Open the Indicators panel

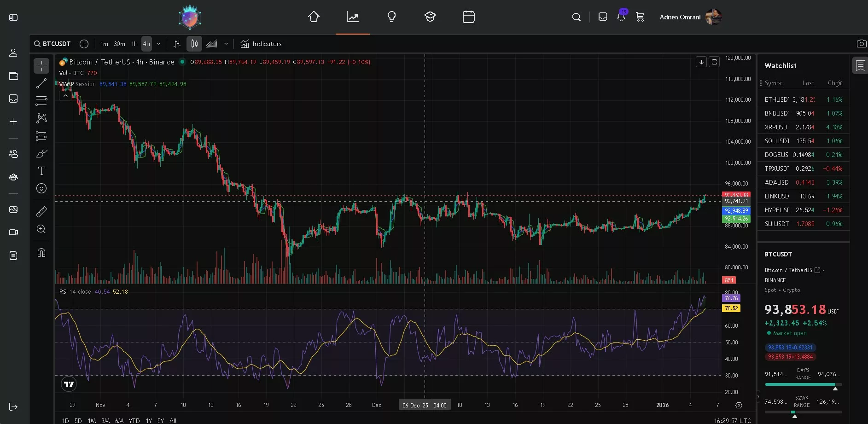(x=261, y=44)
